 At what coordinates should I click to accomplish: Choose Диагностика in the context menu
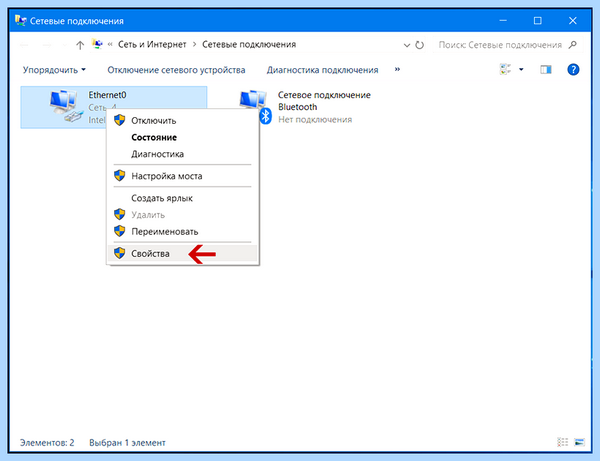click(183, 154)
